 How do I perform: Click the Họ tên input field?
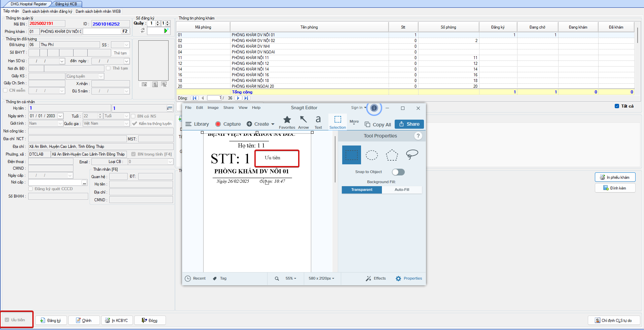click(70, 108)
